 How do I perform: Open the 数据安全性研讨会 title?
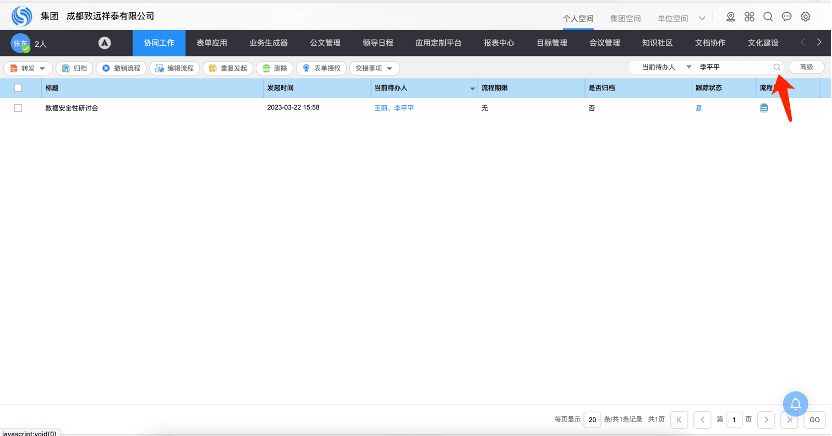click(x=72, y=108)
